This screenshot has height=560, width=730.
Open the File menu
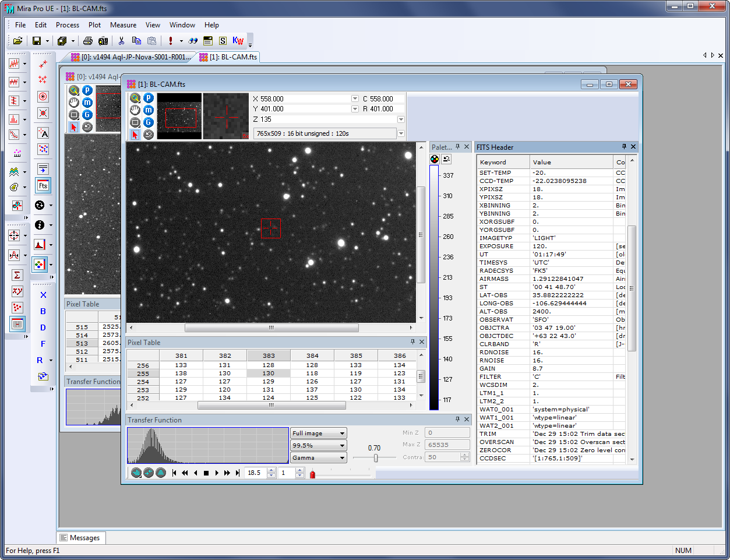tap(20, 25)
